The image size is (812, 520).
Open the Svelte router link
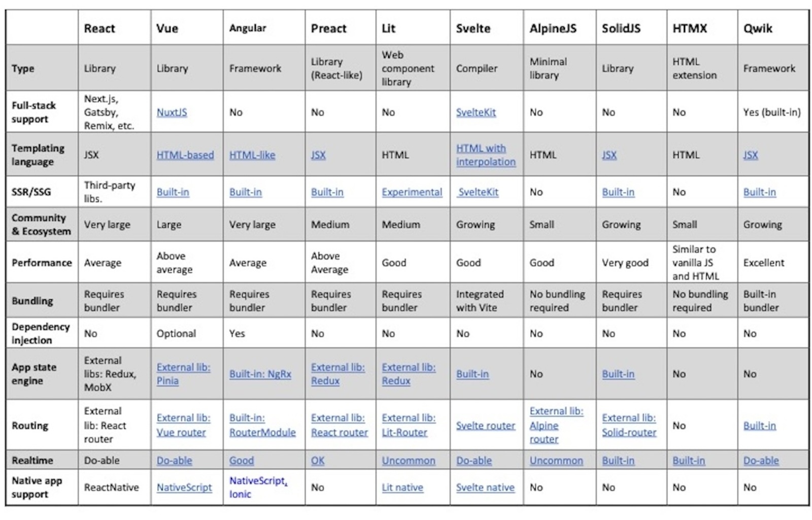point(485,426)
